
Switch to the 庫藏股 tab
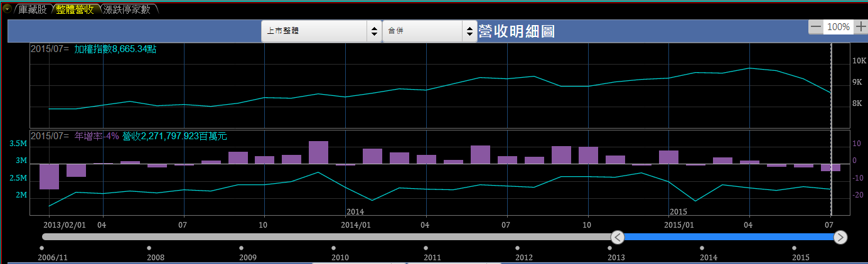pos(33,9)
